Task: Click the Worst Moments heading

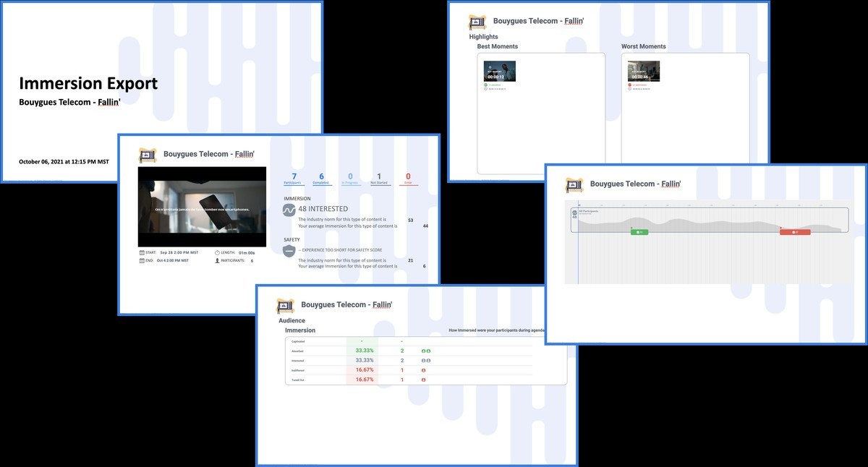Action: tap(644, 46)
